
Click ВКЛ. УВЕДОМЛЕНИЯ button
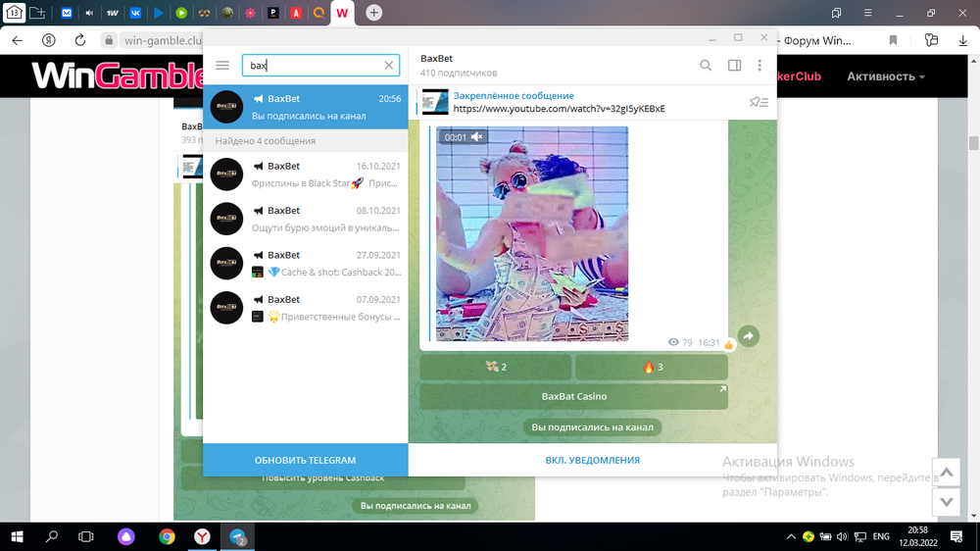(x=592, y=460)
